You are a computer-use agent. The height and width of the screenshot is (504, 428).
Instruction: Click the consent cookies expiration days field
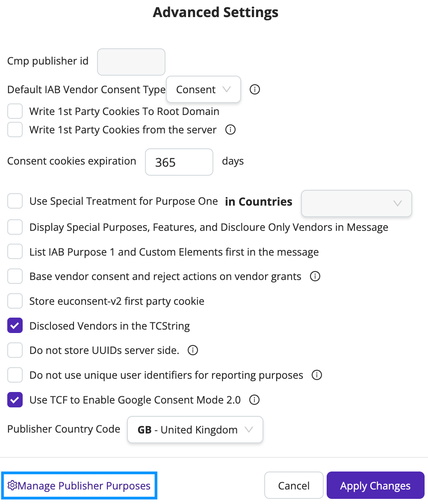tap(179, 162)
